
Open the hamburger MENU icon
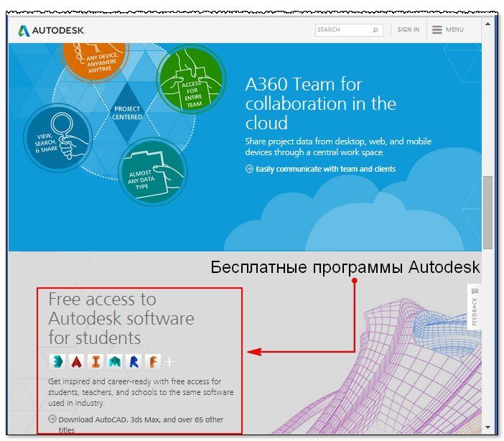pos(437,29)
